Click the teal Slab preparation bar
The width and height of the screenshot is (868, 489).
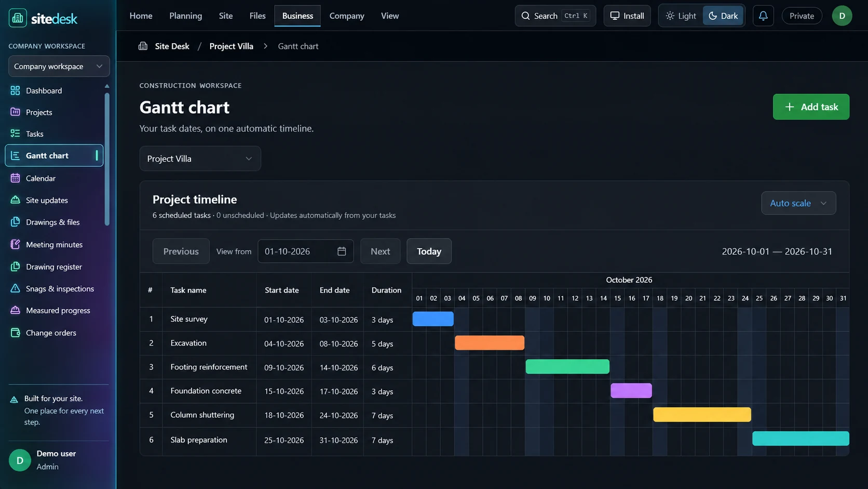point(801,439)
